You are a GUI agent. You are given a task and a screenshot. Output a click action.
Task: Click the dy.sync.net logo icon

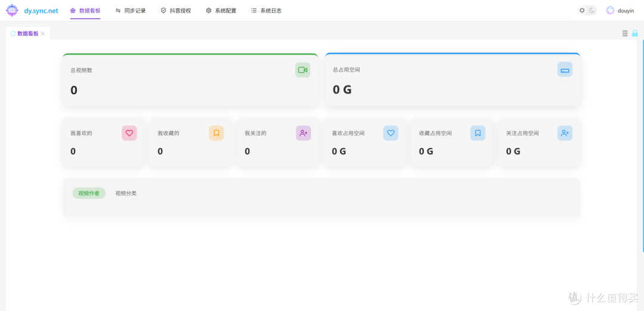pos(13,10)
